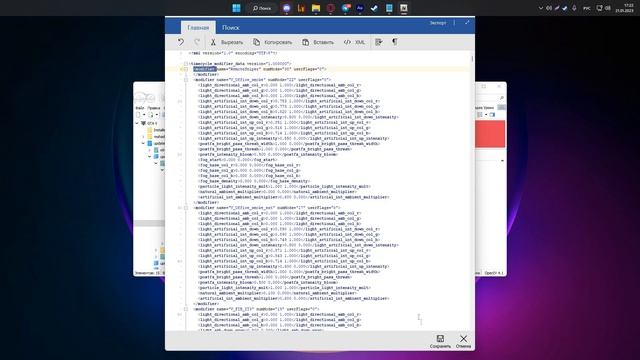Click the xml version declaration line

click(x=233, y=53)
